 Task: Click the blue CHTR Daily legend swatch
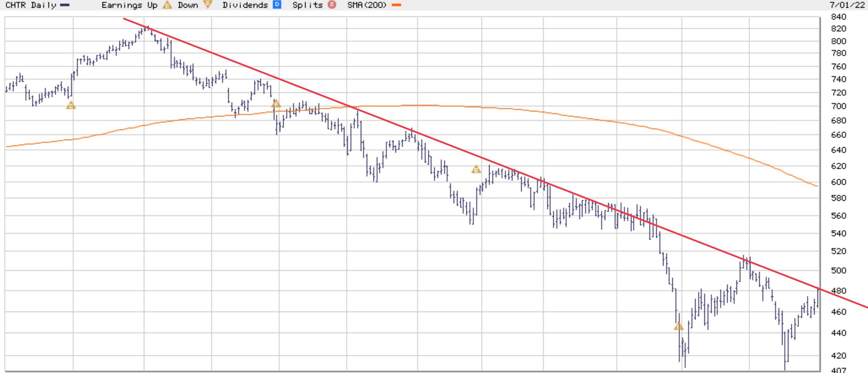[65, 5]
